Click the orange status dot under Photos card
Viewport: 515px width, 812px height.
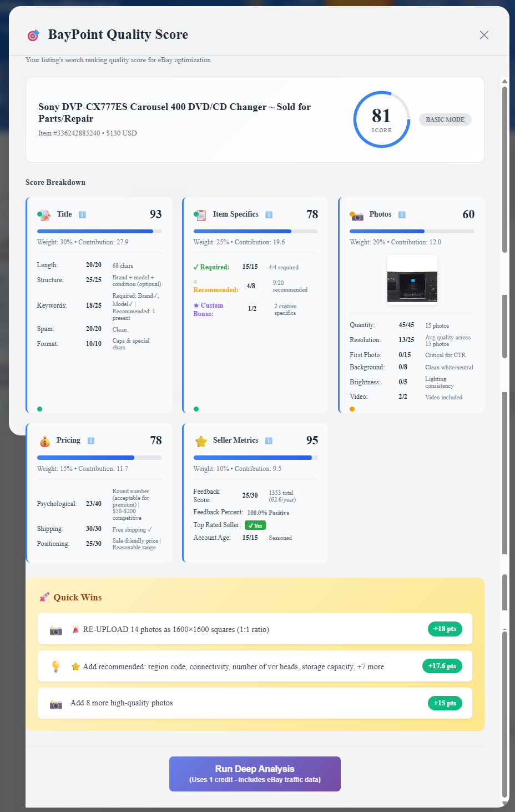click(x=352, y=409)
